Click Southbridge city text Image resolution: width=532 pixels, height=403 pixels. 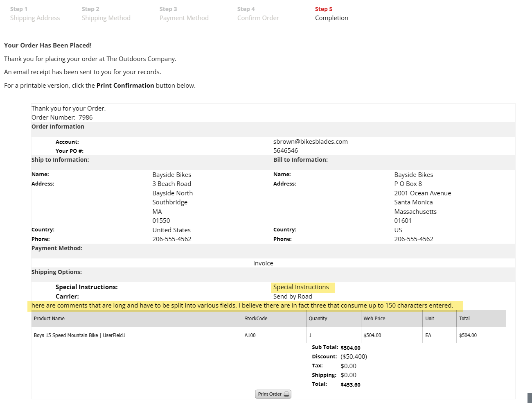pyautogui.click(x=170, y=202)
